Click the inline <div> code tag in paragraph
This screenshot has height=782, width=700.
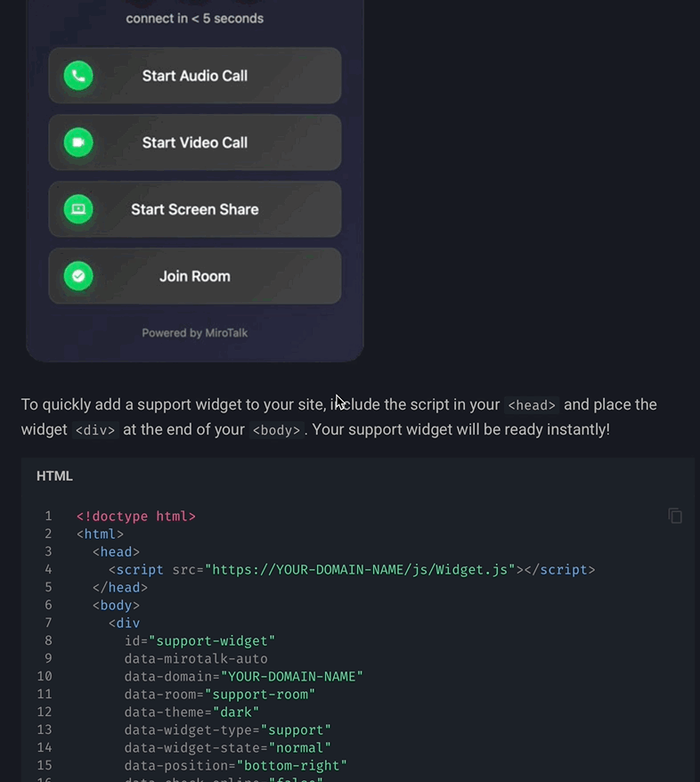point(95,430)
